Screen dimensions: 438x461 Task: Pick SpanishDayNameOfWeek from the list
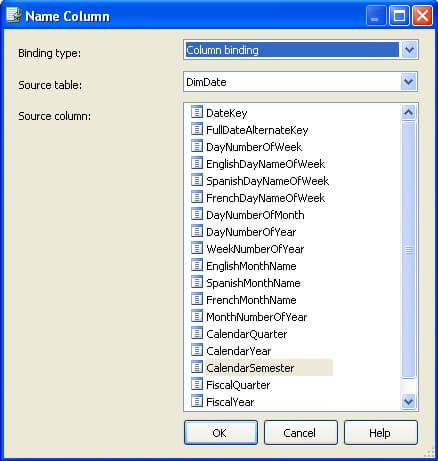click(267, 181)
